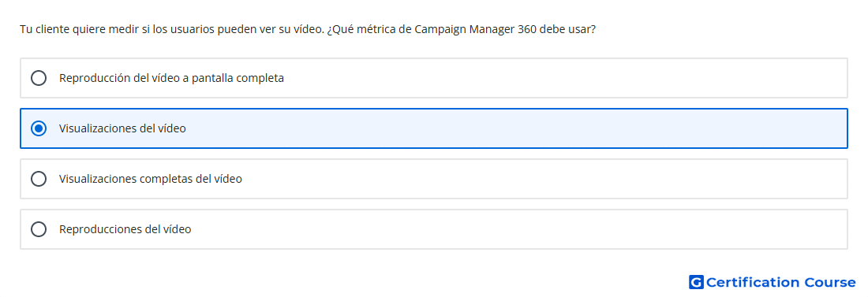Image resolution: width=868 pixels, height=297 pixels.
Task: Click blank space in the last answer box
Action: [x=554, y=229]
